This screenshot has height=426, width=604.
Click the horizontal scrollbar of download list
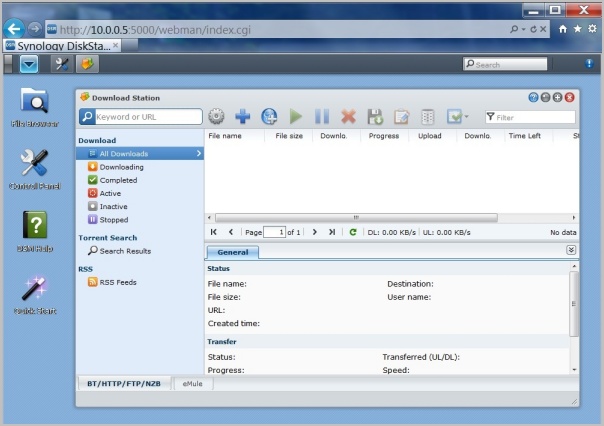point(356,218)
